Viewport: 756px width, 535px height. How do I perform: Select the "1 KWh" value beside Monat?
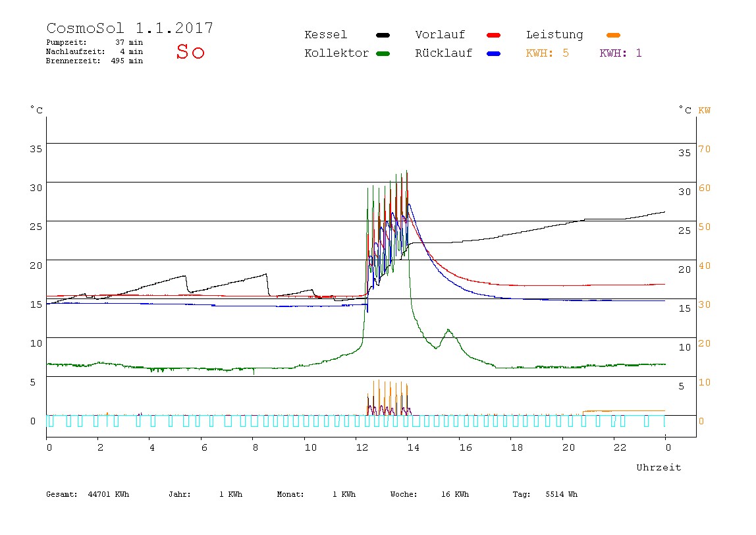pos(344,494)
